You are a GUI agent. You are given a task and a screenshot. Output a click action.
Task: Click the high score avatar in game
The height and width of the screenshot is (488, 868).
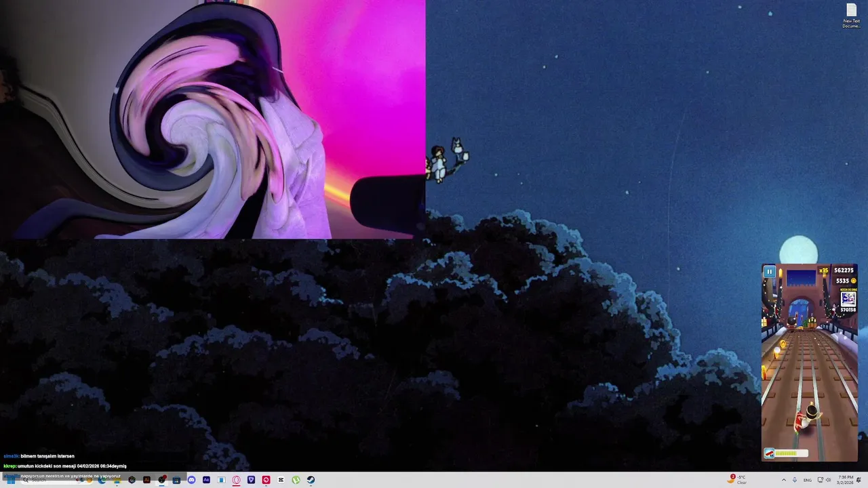coord(848,298)
